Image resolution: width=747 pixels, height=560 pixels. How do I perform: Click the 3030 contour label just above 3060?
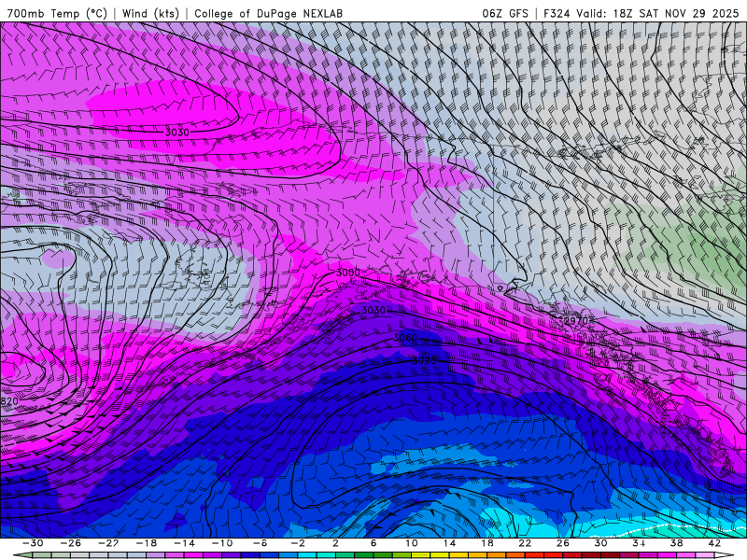(373, 311)
